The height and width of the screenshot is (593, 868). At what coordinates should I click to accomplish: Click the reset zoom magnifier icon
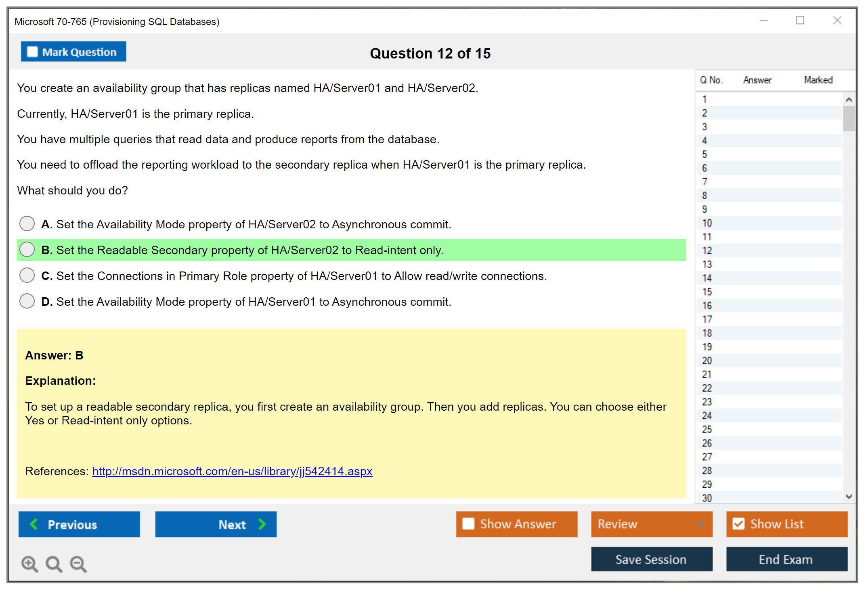click(x=54, y=564)
